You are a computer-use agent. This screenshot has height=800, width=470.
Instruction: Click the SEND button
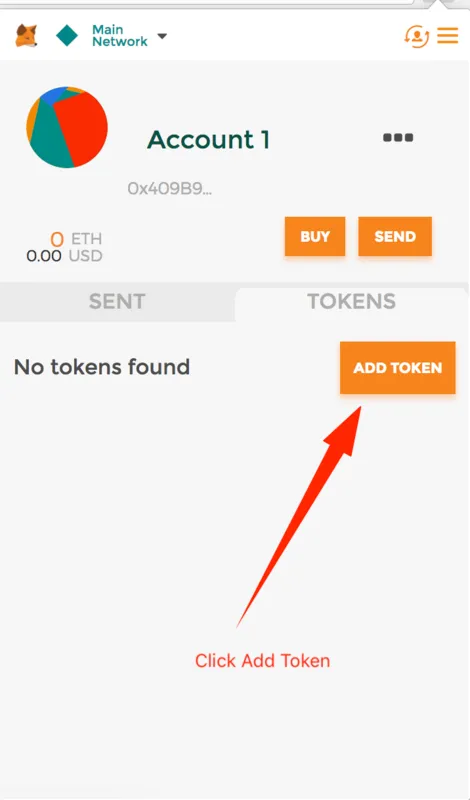[395, 236]
